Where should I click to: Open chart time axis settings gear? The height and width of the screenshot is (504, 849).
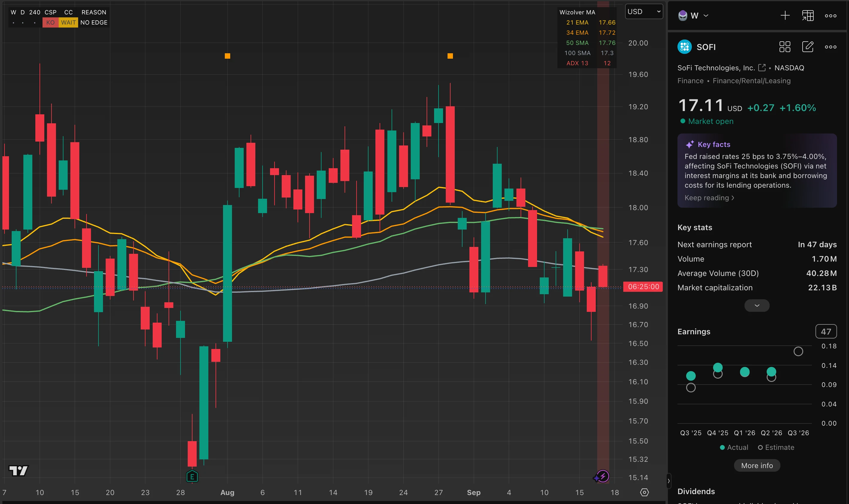pos(644,492)
